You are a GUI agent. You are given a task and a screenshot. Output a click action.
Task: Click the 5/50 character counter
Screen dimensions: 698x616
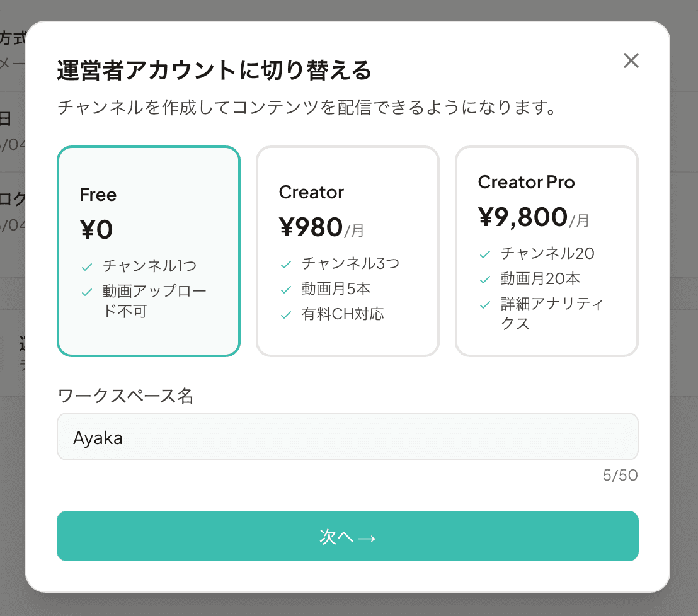[x=621, y=475]
